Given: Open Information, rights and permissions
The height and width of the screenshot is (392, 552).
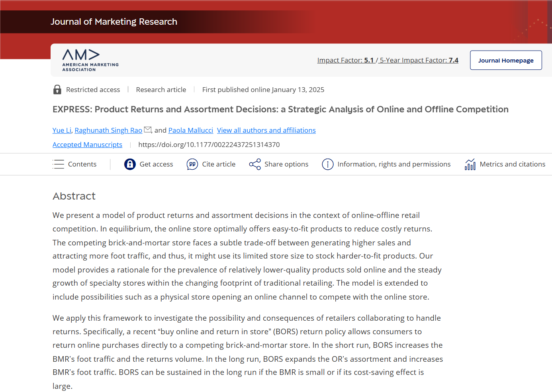Looking at the screenshot, I should coord(394,164).
